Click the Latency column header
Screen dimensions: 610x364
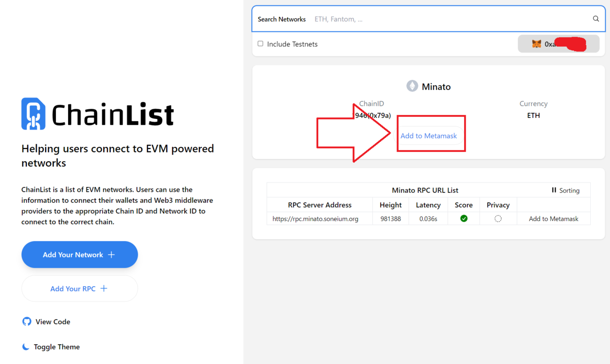point(428,205)
